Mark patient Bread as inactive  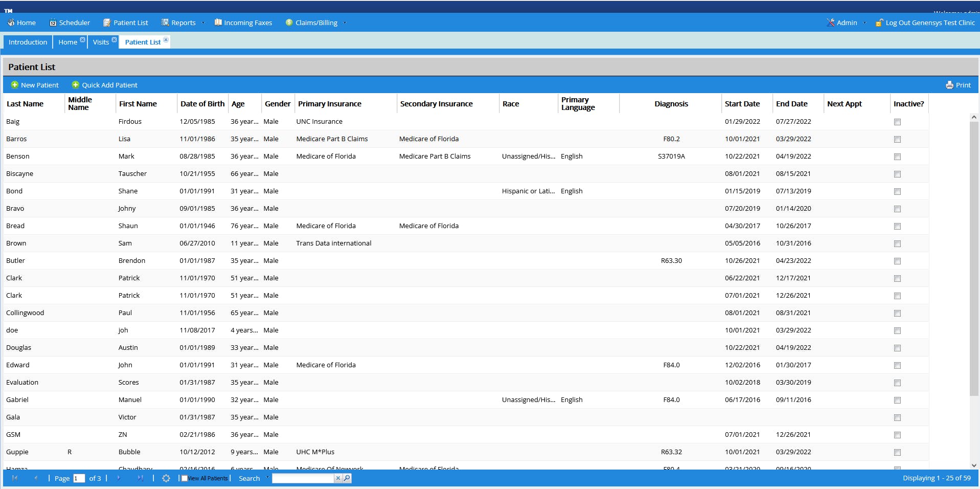[897, 226]
